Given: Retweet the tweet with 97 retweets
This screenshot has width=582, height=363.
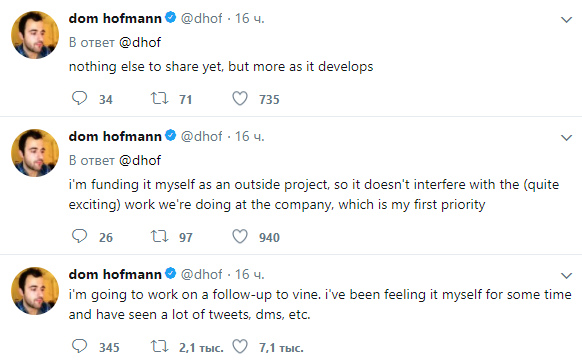Looking at the screenshot, I should pyautogui.click(x=160, y=236).
